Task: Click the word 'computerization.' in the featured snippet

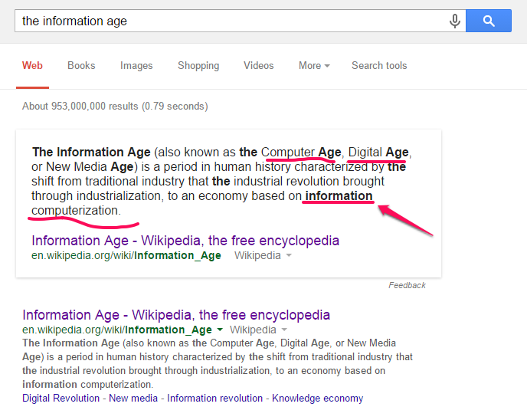Action: (76, 211)
